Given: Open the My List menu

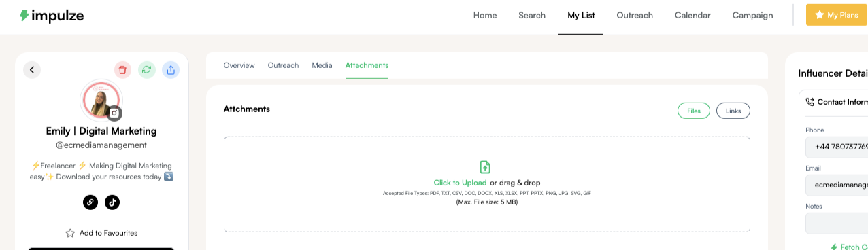Looking at the screenshot, I should coord(581,16).
